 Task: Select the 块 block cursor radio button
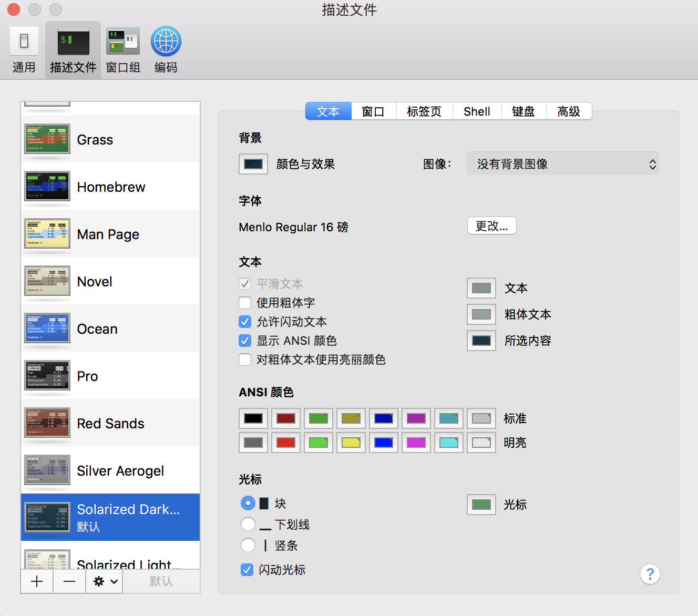pos(248,503)
